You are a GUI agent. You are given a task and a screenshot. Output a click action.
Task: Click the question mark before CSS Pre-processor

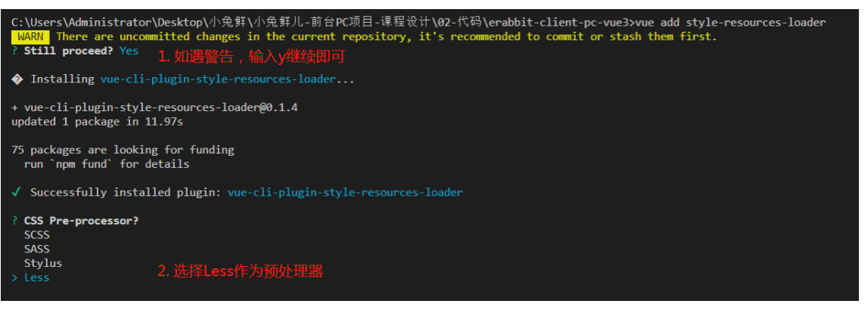pos(14,221)
